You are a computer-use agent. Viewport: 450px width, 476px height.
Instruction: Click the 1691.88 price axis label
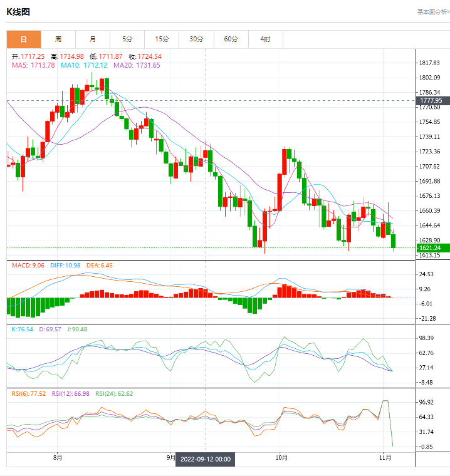[x=429, y=181]
